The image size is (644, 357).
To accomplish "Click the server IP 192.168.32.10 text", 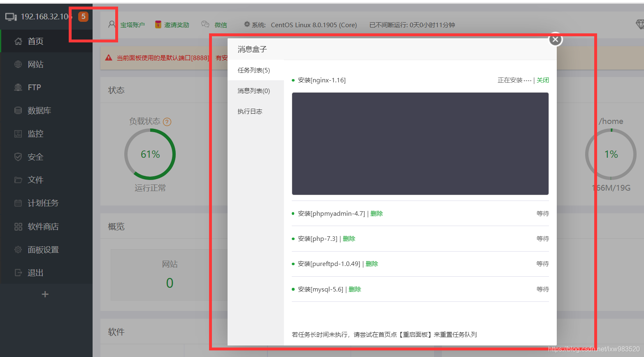I will pos(46,16).
